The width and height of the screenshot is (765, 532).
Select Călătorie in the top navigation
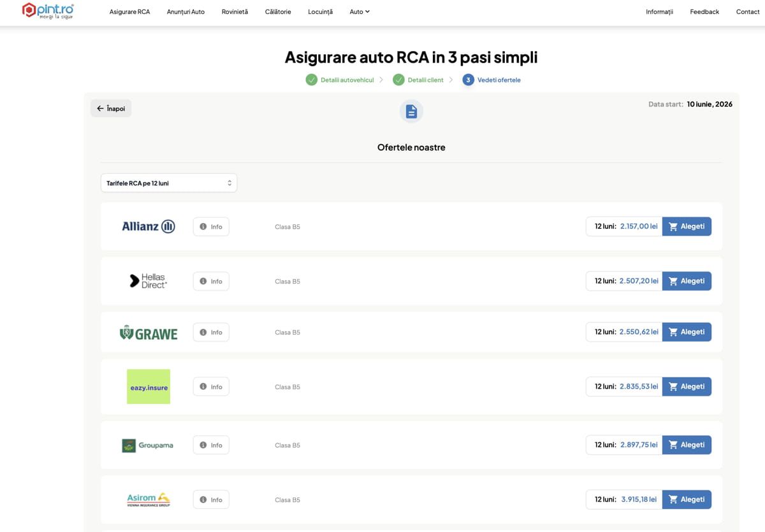277,11
